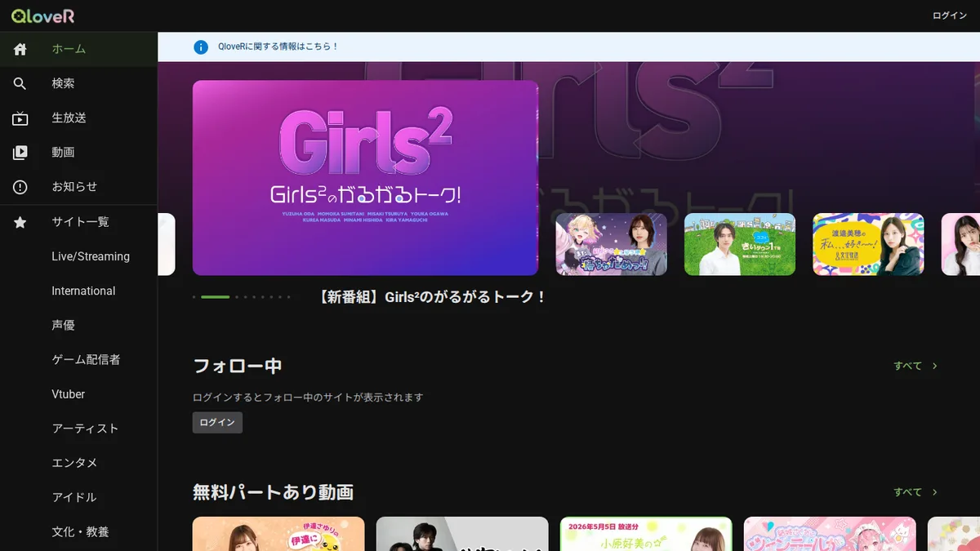The width and height of the screenshot is (980, 551).
Task: Click the home icon in sidebar
Action: (20, 49)
